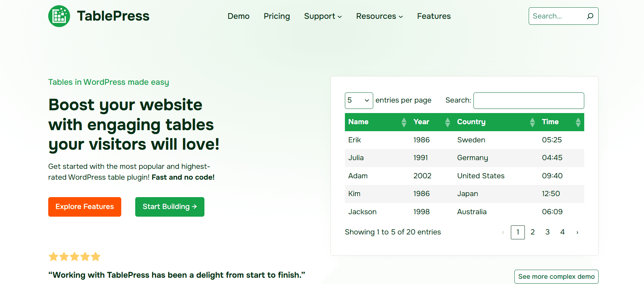
Task: Click the 06:09 time cell
Action: click(561, 212)
